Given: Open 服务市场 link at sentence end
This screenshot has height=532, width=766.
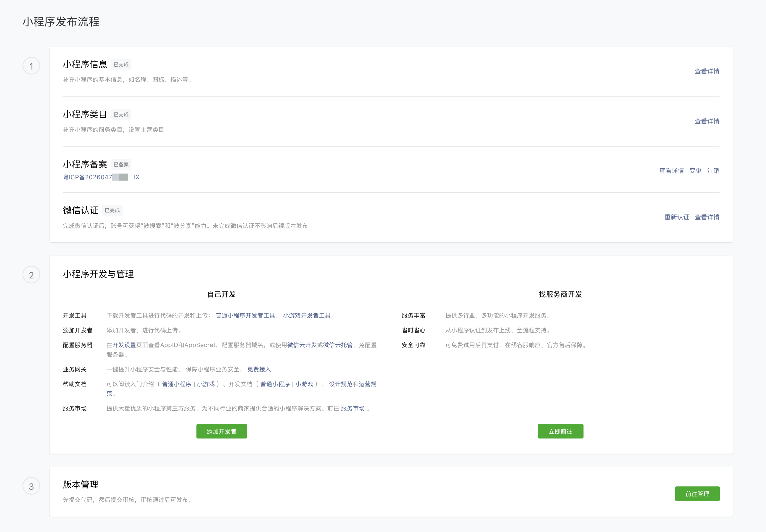Looking at the screenshot, I should (x=353, y=408).
